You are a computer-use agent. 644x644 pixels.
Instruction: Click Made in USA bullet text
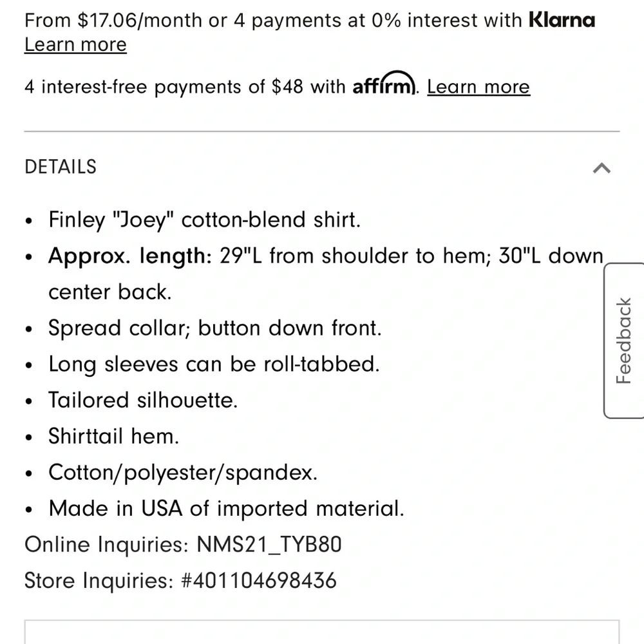[226, 509]
